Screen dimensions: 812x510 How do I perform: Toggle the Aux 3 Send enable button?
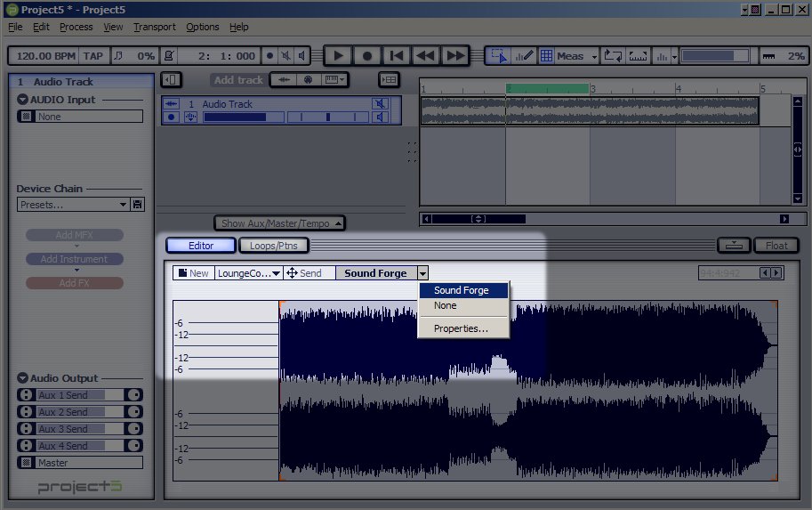pyautogui.click(x=26, y=429)
